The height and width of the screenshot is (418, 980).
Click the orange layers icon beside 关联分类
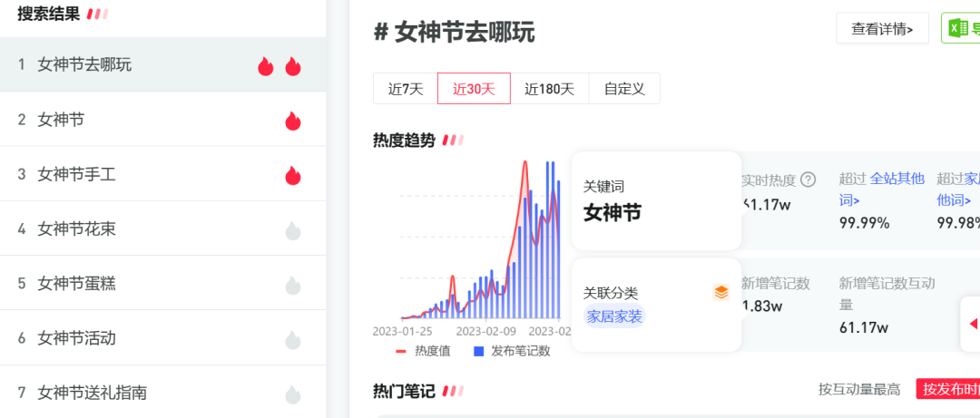720,292
